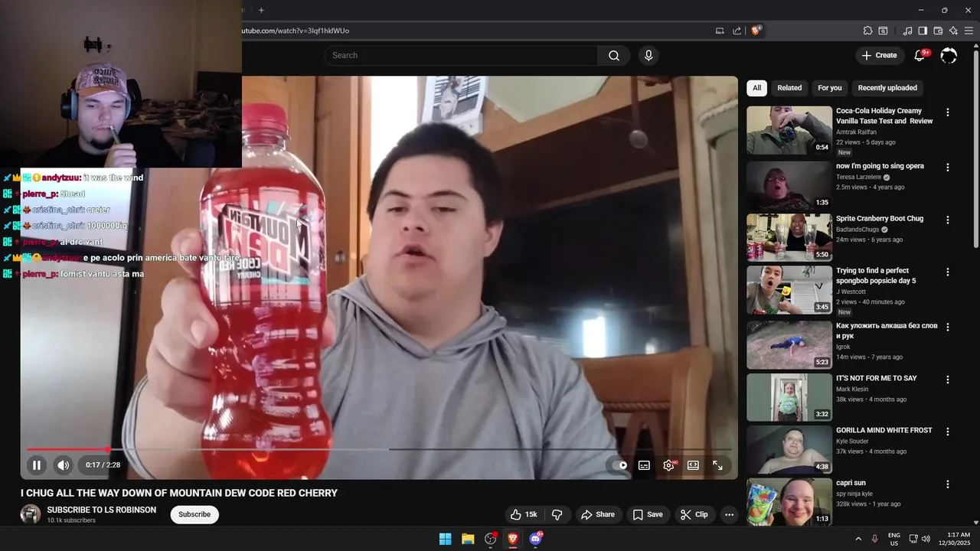Click the ENG US language indicator
Image resolution: width=980 pixels, height=551 pixels.
point(893,539)
